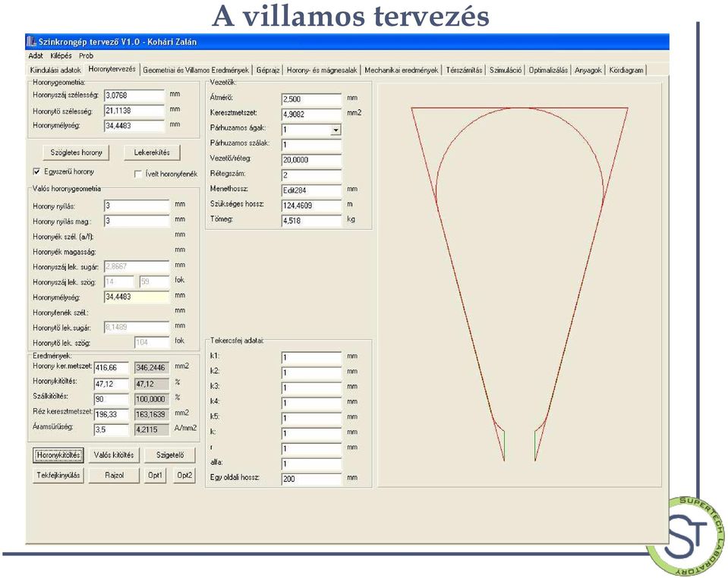Click the Szükséges hossz field
728x578 pixels.
[x=311, y=206]
